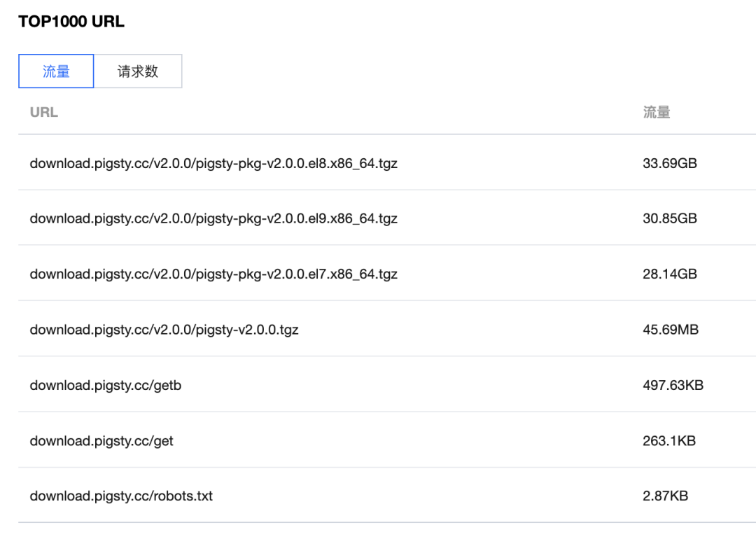Click the URL column header
This screenshot has height=539, width=756.
tap(43, 112)
